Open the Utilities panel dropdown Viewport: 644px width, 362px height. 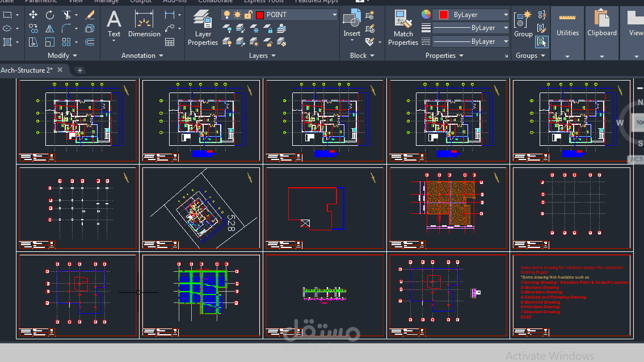coord(567,57)
